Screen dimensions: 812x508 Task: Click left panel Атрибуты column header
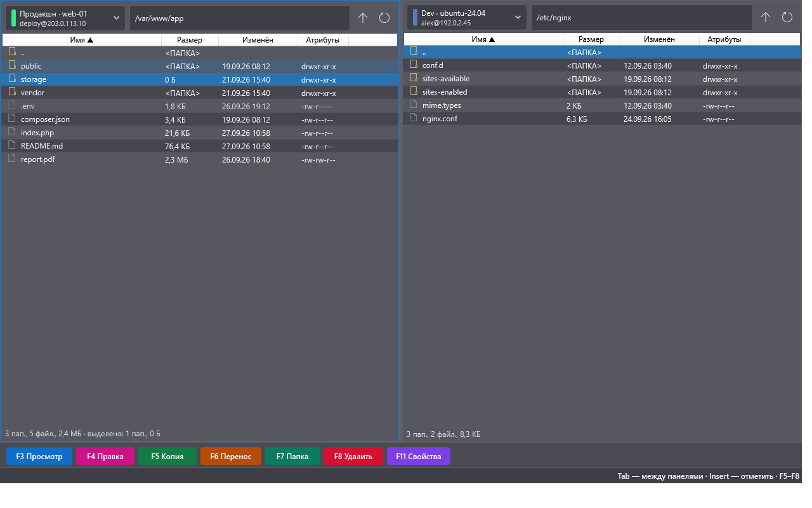click(x=323, y=40)
